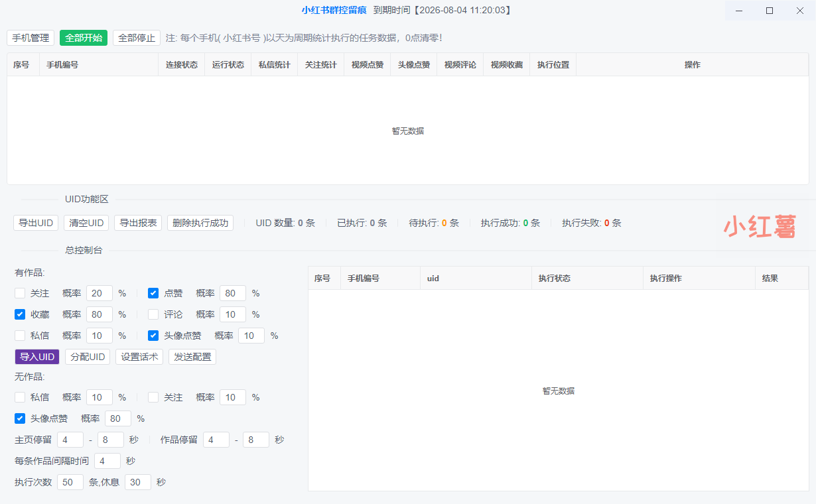Screen dimensions: 816x504
Task: Click 收藏 probability field showing 80
Action: 100,314
